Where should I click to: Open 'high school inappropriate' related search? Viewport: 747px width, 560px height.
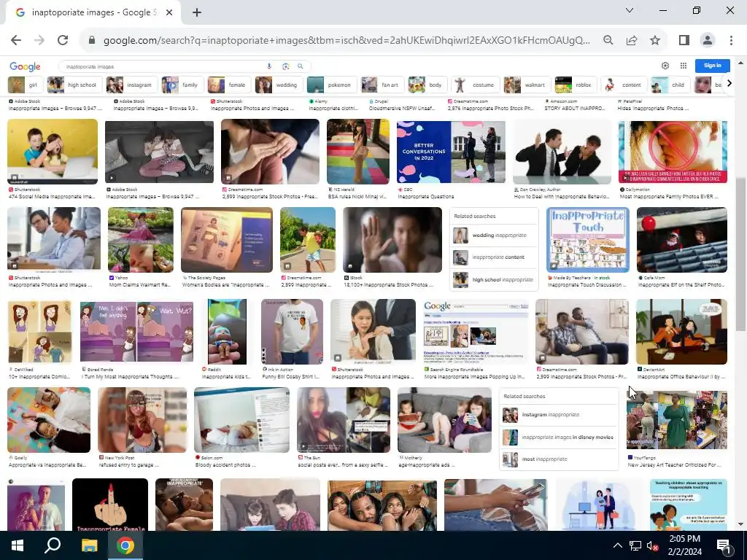click(x=494, y=279)
